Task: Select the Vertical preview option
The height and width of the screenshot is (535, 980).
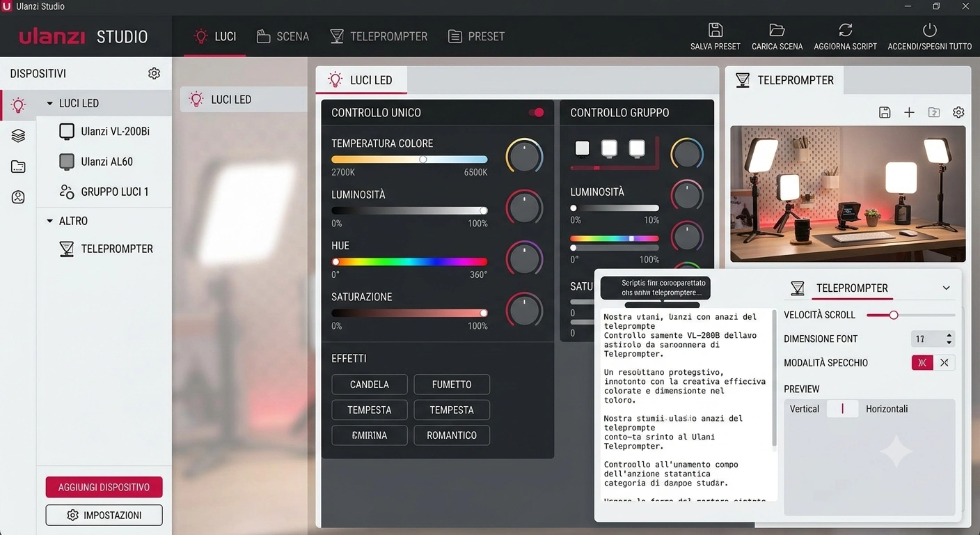Action: click(805, 409)
